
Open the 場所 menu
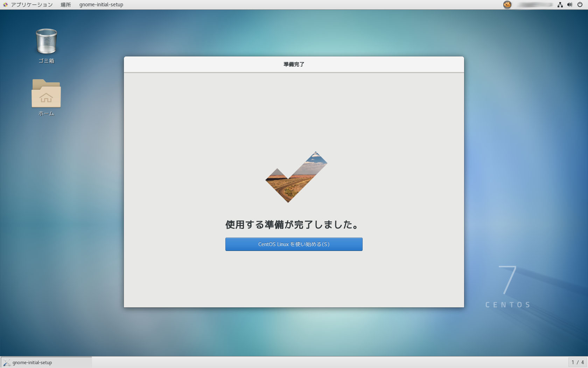(65, 5)
